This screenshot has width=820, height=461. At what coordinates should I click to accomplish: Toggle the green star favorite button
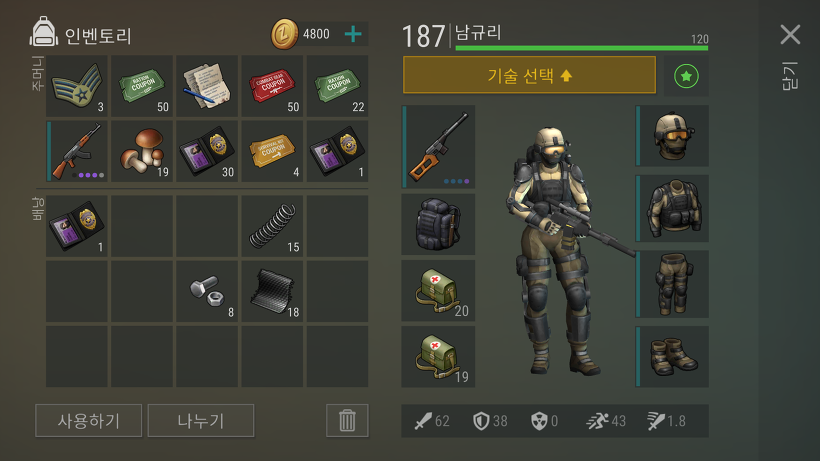(x=686, y=76)
